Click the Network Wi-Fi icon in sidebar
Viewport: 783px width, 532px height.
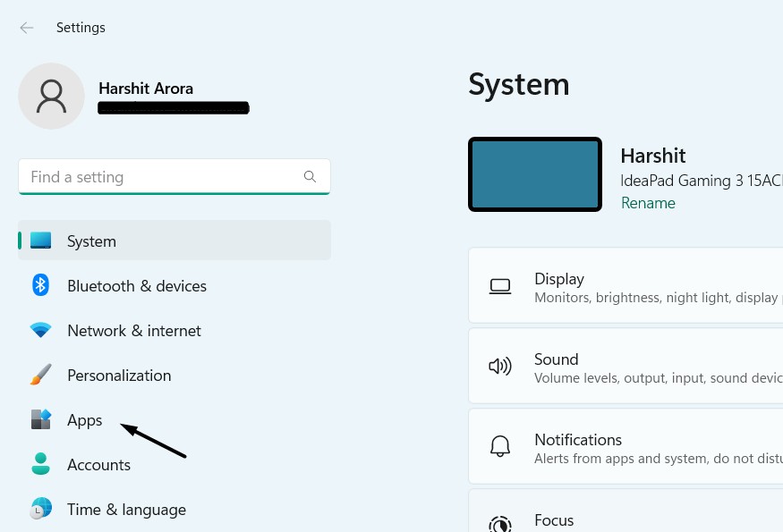[x=40, y=330]
